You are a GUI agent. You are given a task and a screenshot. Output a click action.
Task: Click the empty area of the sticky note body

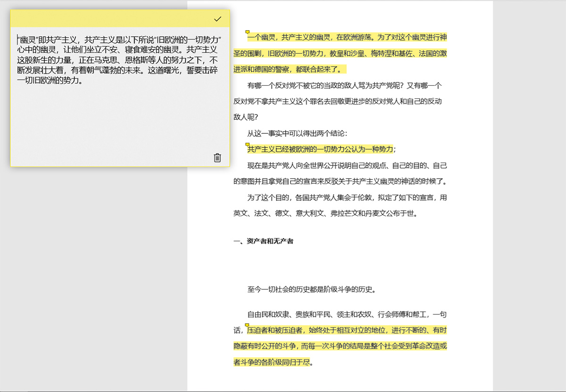118,122
